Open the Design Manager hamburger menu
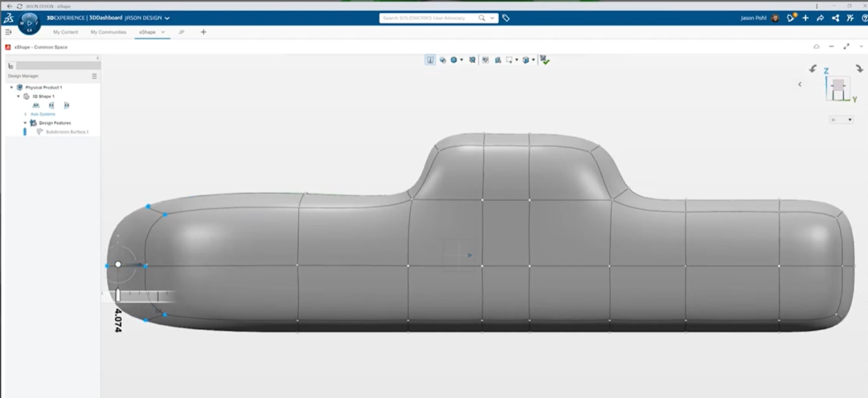868x398 pixels. [x=94, y=76]
